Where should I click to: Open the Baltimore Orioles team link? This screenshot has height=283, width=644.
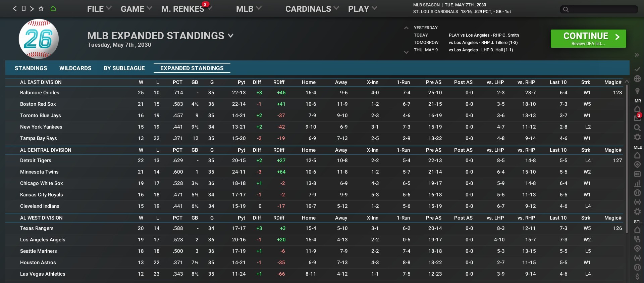[x=40, y=93]
